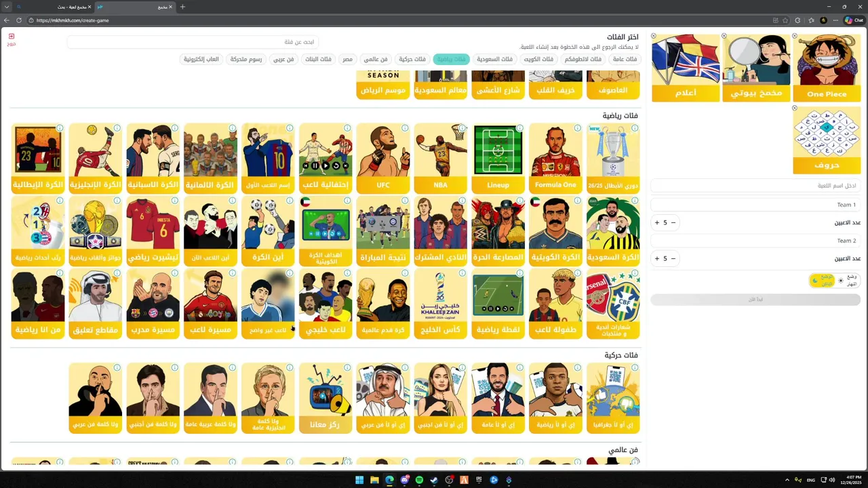Click the category search field

[193, 42]
